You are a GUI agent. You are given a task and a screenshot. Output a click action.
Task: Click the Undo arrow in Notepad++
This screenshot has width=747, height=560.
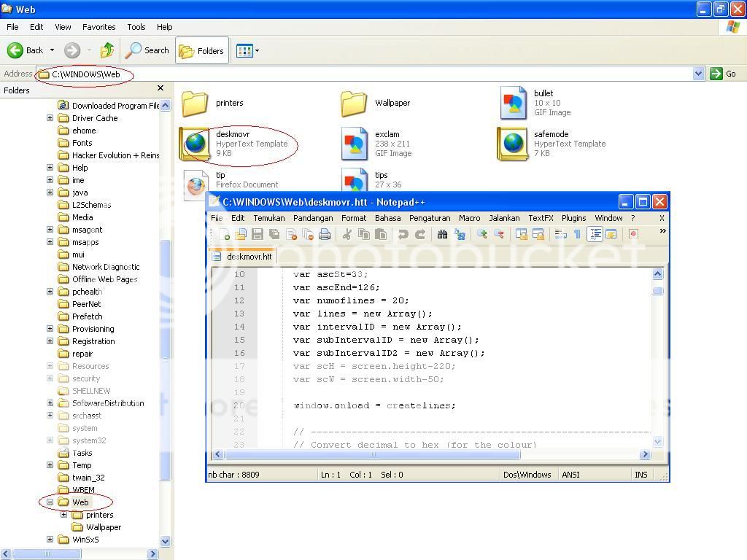403,234
